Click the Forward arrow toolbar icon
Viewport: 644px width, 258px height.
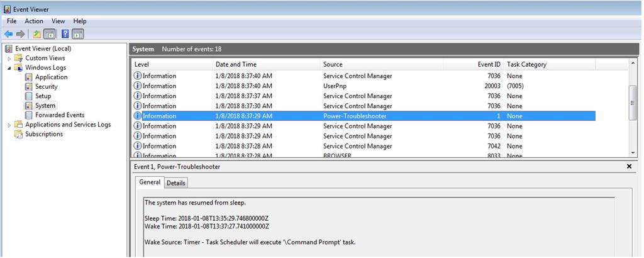[20, 34]
